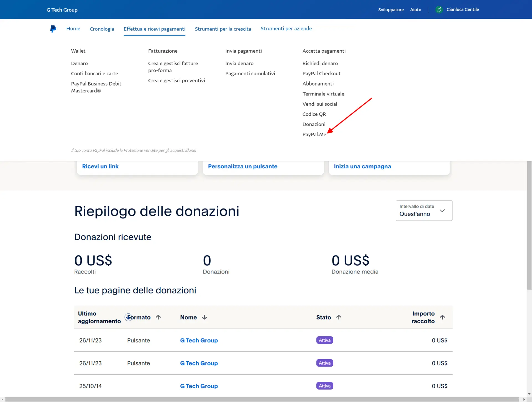Select the Cronologia tab

(x=101, y=29)
